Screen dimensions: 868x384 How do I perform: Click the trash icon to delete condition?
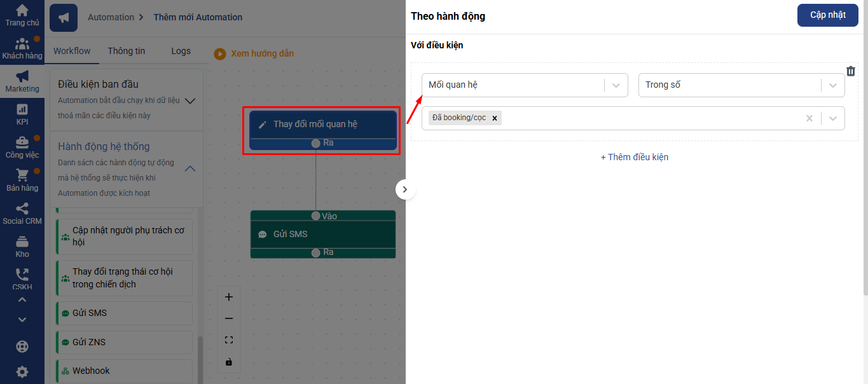[851, 71]
